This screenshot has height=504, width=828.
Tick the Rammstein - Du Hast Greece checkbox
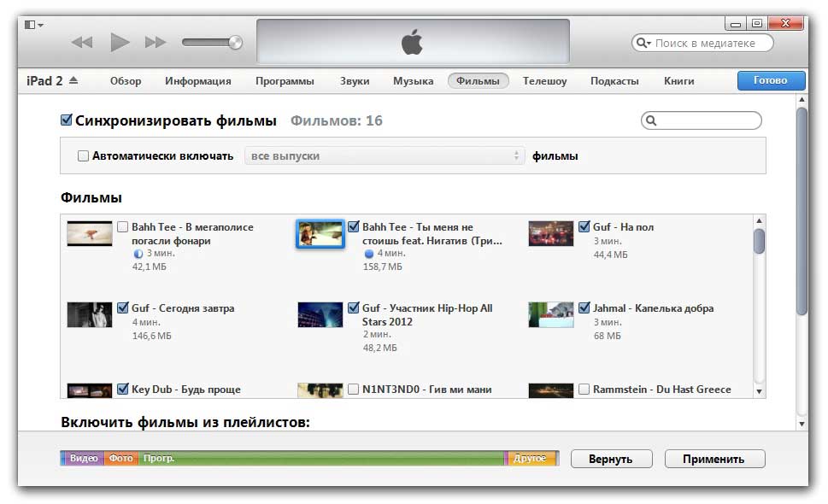click(x=584, y=390)
